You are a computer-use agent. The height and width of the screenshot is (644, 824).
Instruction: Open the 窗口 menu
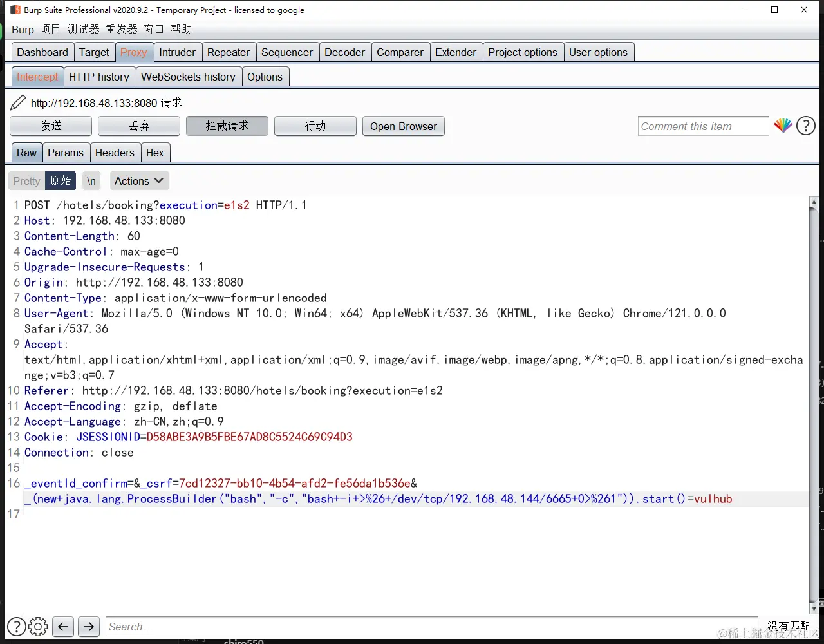(x=154, y=30)
